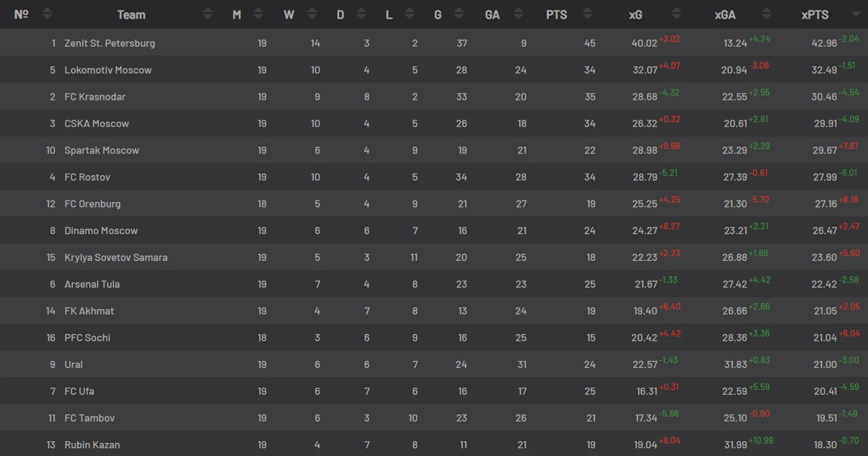Viewport: 868px width, 456px height.
Task: Sort by draws using D column arrows
Action: (361, 14)
